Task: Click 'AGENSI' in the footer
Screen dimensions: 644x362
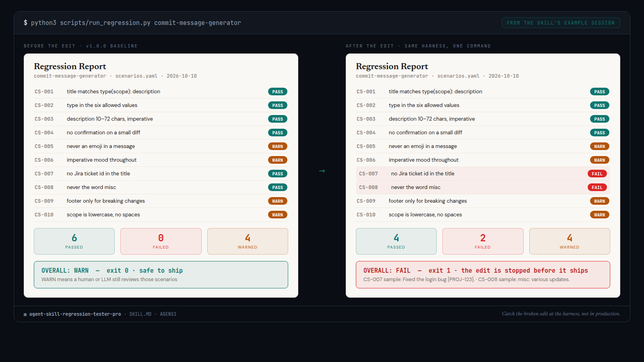Action: pos(168,314)
